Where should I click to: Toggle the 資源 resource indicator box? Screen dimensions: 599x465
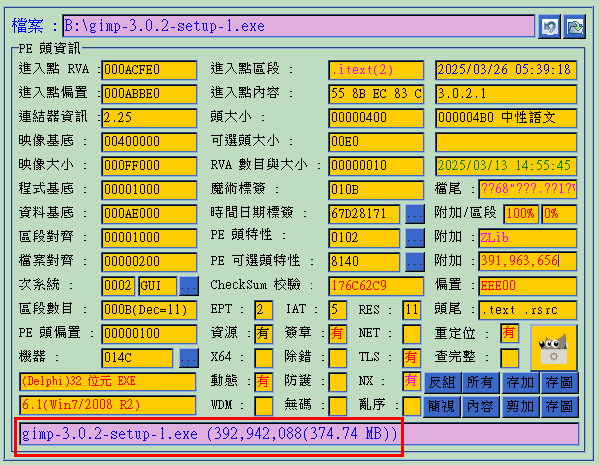point(264,334)
